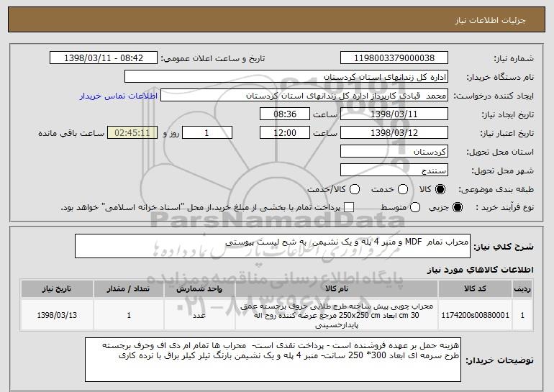Click the محراب چوبی product name cell

coord(337,315)
